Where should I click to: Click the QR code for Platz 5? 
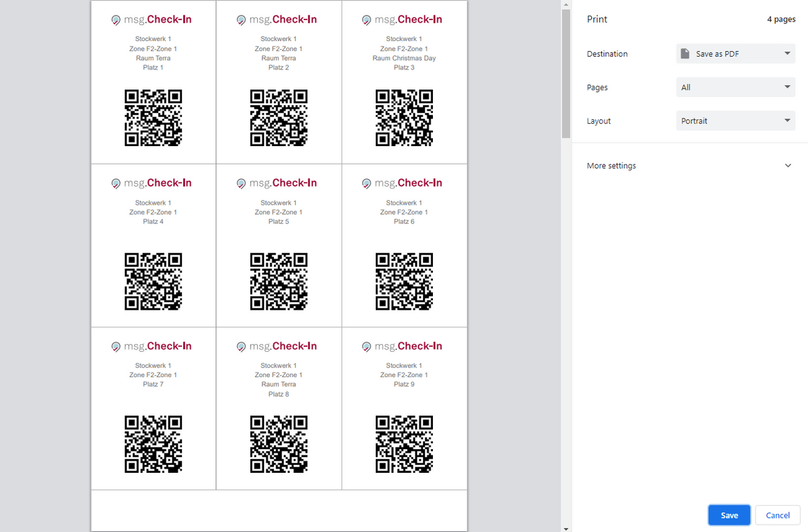point(278,281)
